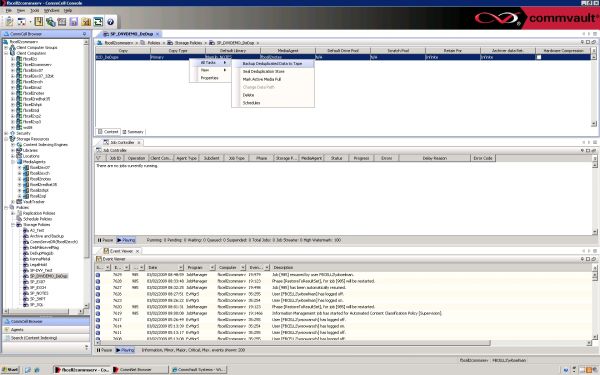This screenshot has width=600, height=375.
Task: Collapse the MediaAgents node
Action: [x=13, y=162]
